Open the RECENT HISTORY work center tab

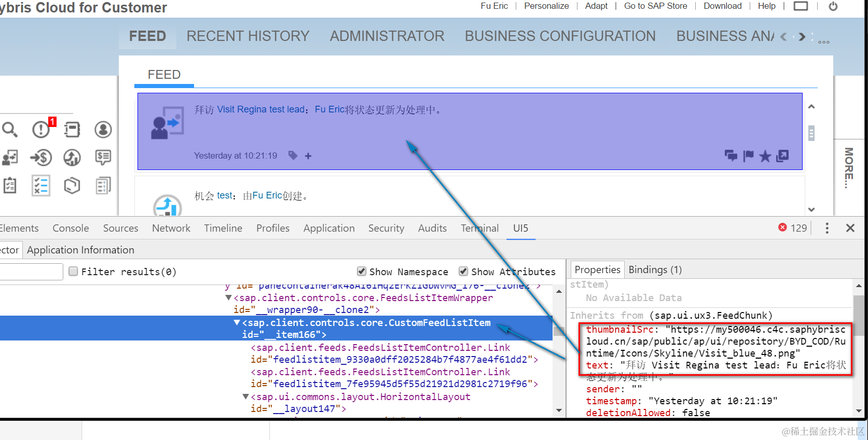click(248, 36)
